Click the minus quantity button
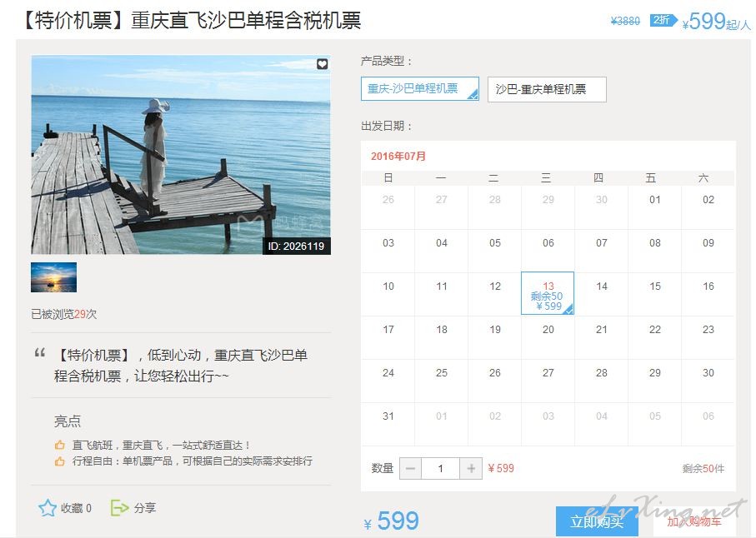 (x=410, y=468)
